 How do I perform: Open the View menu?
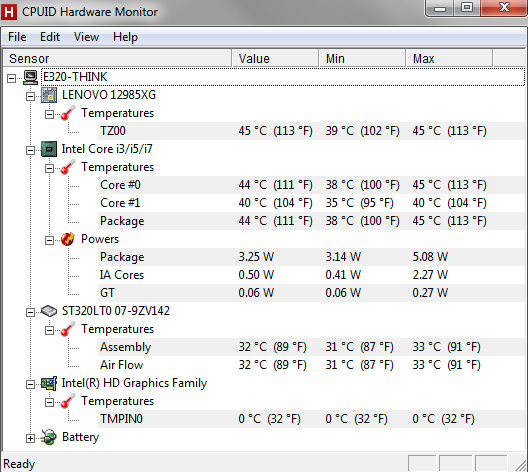click(87, 37)
